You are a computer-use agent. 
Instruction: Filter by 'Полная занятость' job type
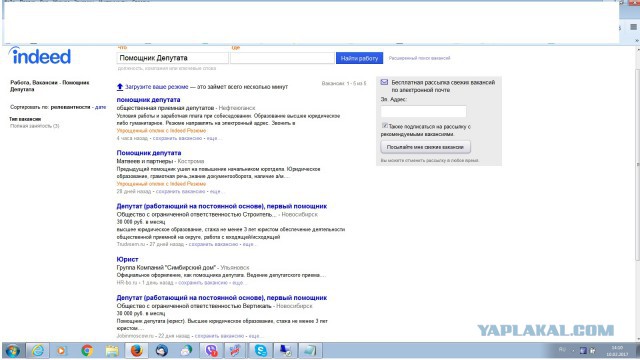click(35, 126)
